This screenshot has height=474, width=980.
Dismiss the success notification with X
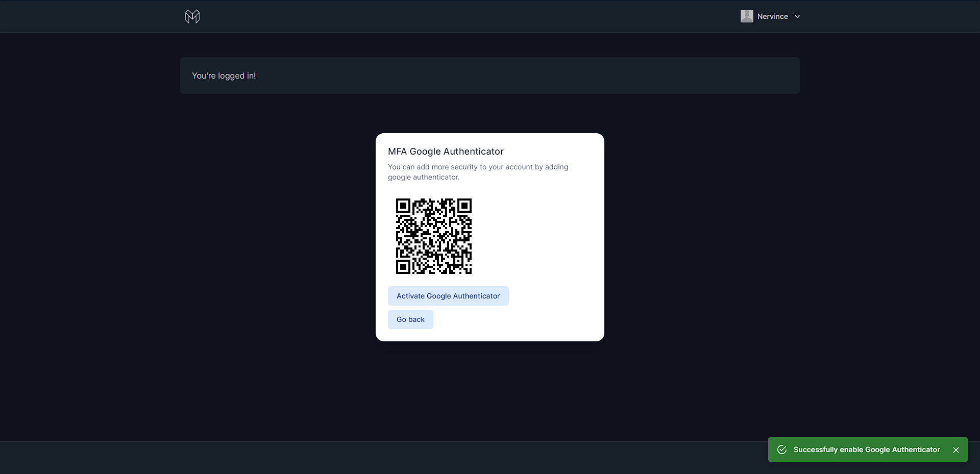956,450
